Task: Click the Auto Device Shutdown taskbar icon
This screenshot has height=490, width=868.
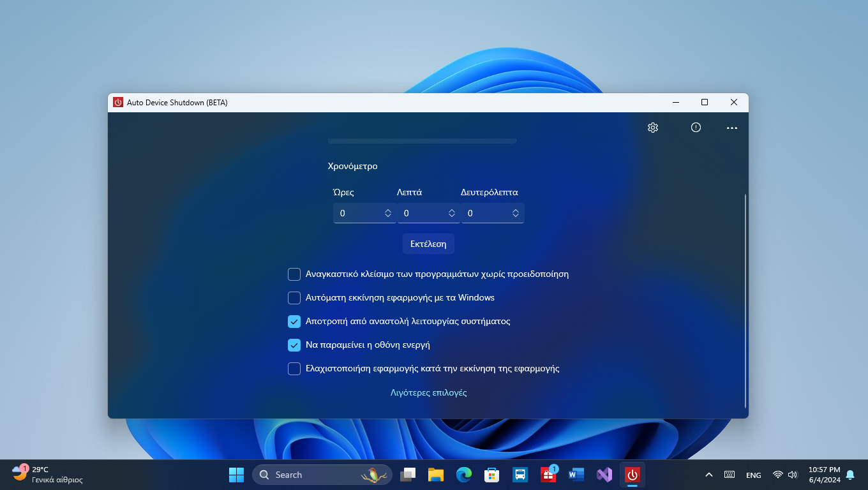Action: pyautogui.click(x=632, y=475)
